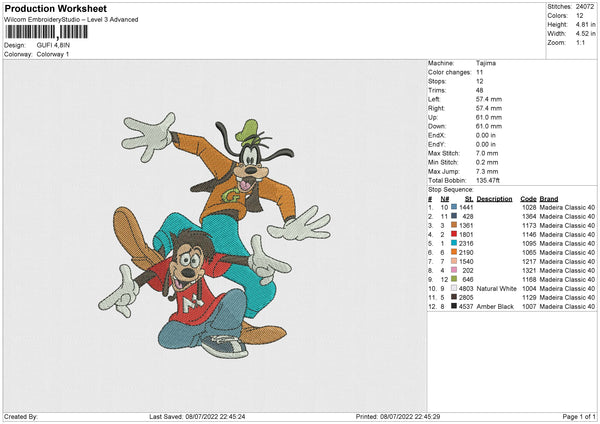The height and width of the screenshot is (424, 600).
Task: Click the "Code" column header
Action: coord(528,199)
